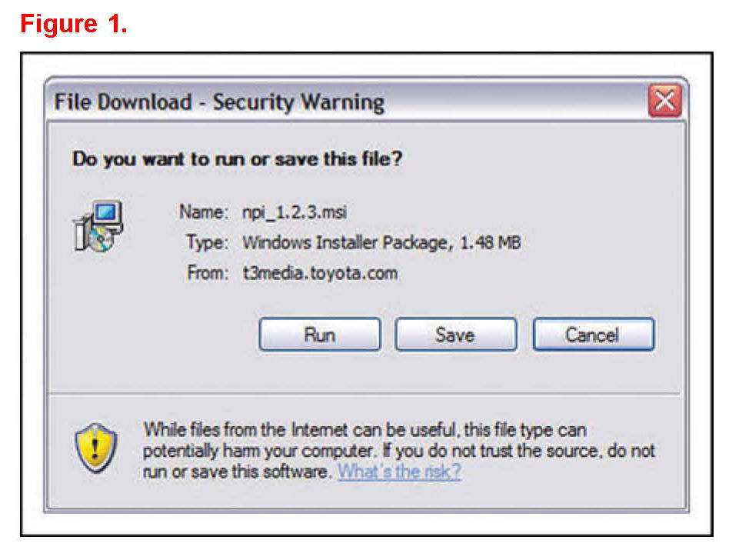
Task: Click the red "Figure 1." caption
Action: pyautogui.click(x=73, y=24)
